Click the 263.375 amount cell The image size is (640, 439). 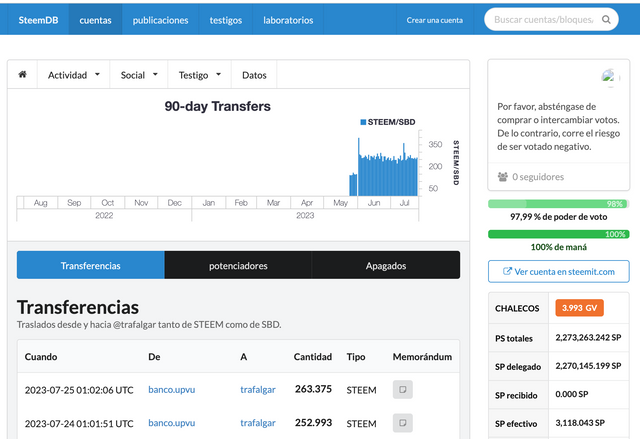(x=313, y=389)
